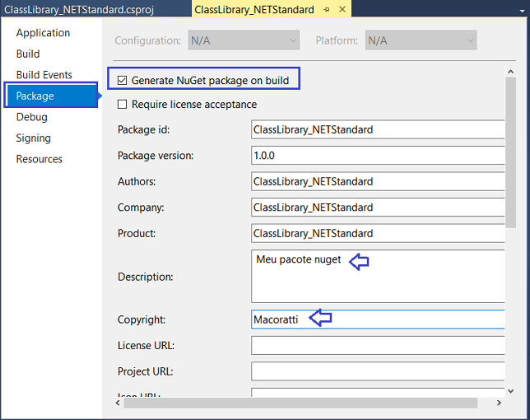Click the 'Project URL:' label
Viewport: 530px width, 420px height.
coord(146,371)
